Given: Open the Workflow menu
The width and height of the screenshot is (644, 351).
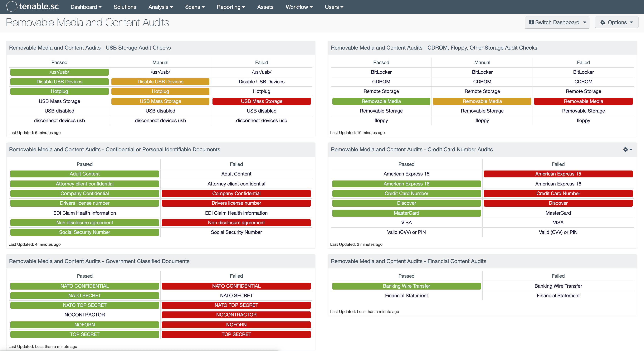Looking at the screenshot, I should click(x=299, y=7).
